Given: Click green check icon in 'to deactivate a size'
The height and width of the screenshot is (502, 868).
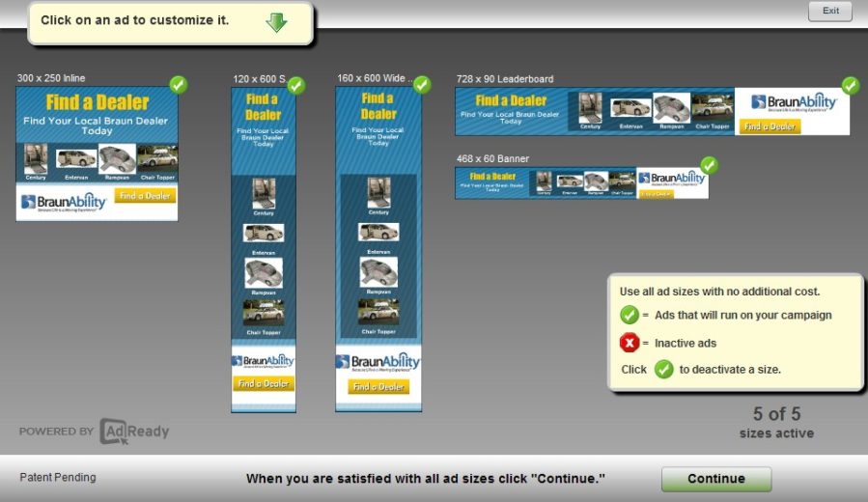Looking at the screenshot, I should [x=663, y=369].
